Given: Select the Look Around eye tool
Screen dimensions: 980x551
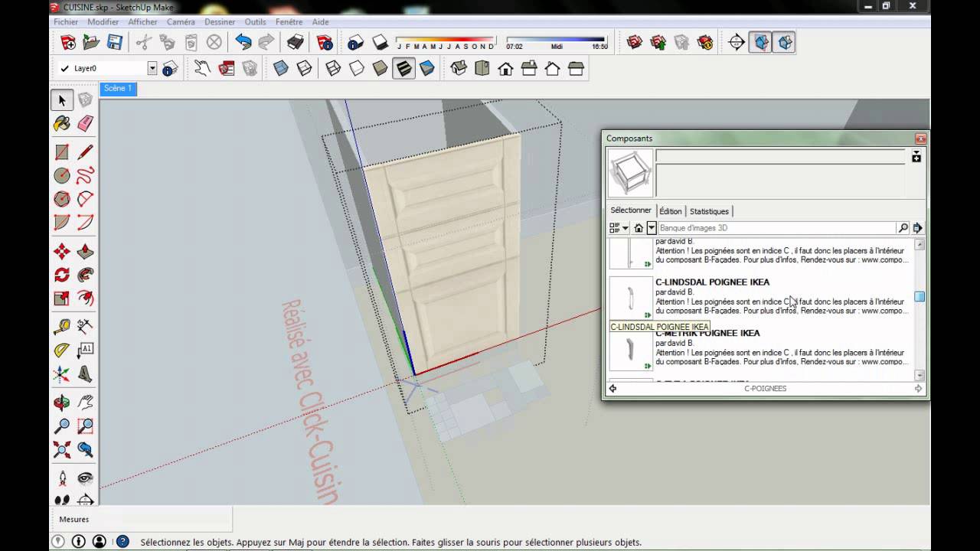Looking at the screenshot, I should tap(85, 478).
